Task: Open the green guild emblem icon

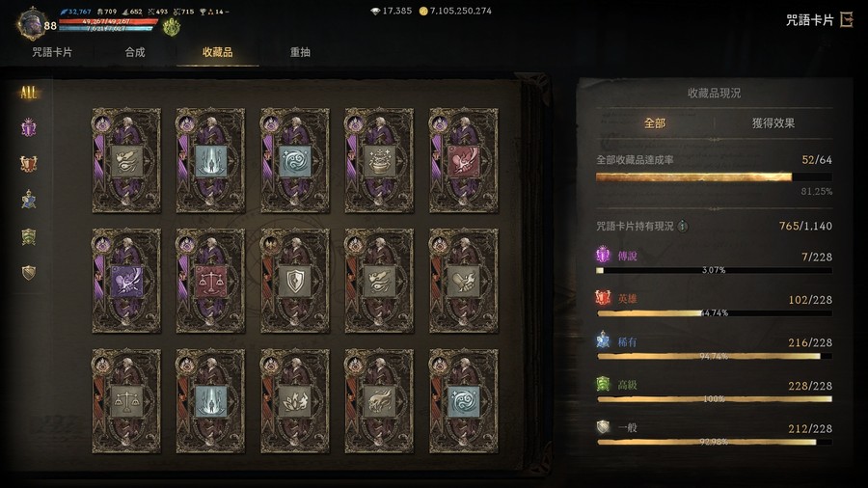Action: point(172,27)
